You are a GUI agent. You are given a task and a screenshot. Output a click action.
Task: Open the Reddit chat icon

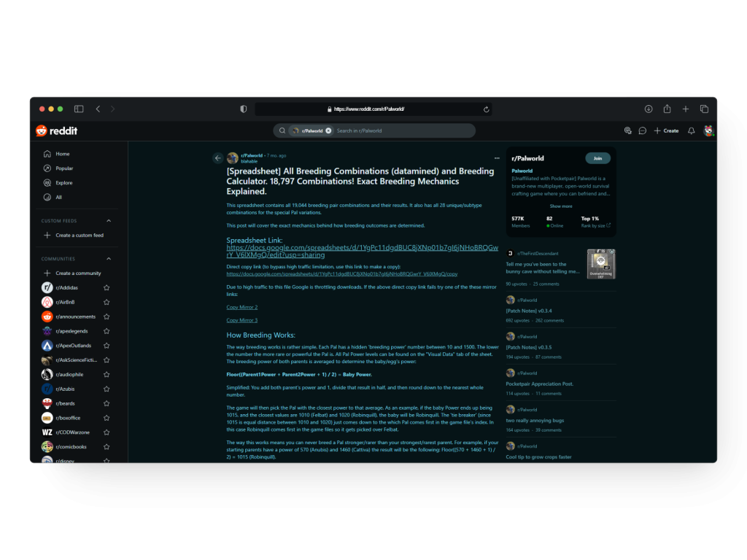point(642,131)
